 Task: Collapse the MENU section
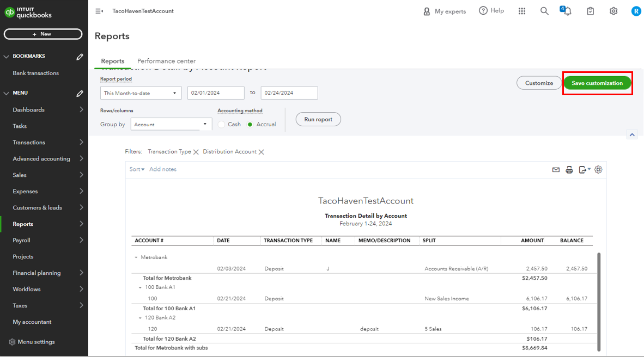coord(6,94)
